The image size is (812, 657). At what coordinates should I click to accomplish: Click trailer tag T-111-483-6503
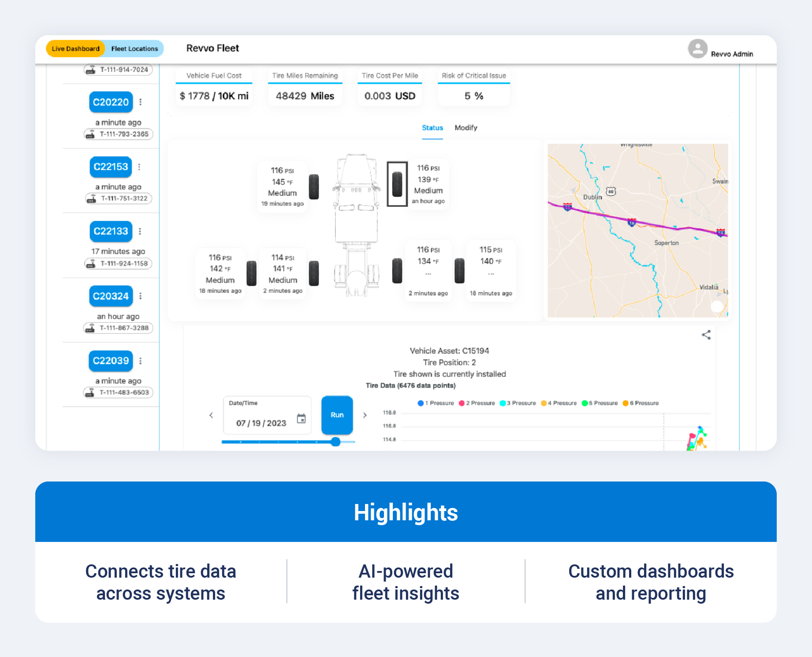click(x=118, y=392)
